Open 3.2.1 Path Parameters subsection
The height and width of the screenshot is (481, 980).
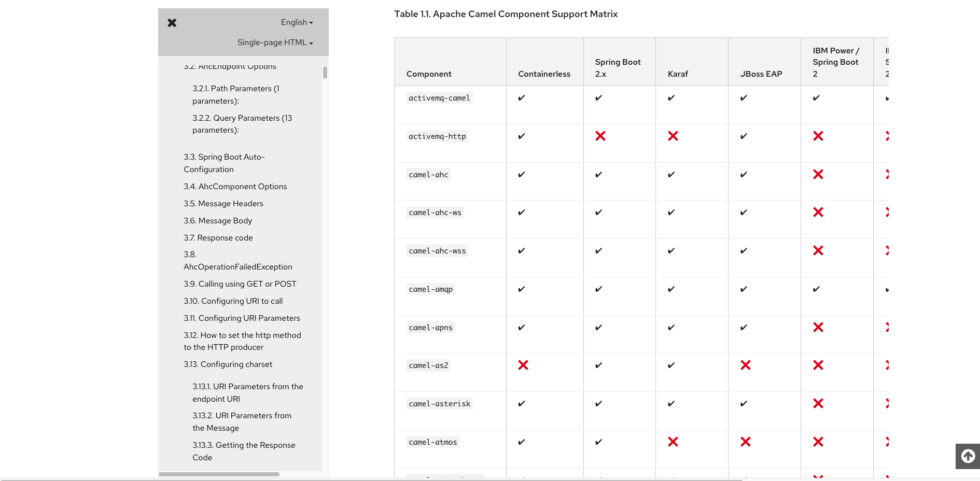tap(235, 95)
